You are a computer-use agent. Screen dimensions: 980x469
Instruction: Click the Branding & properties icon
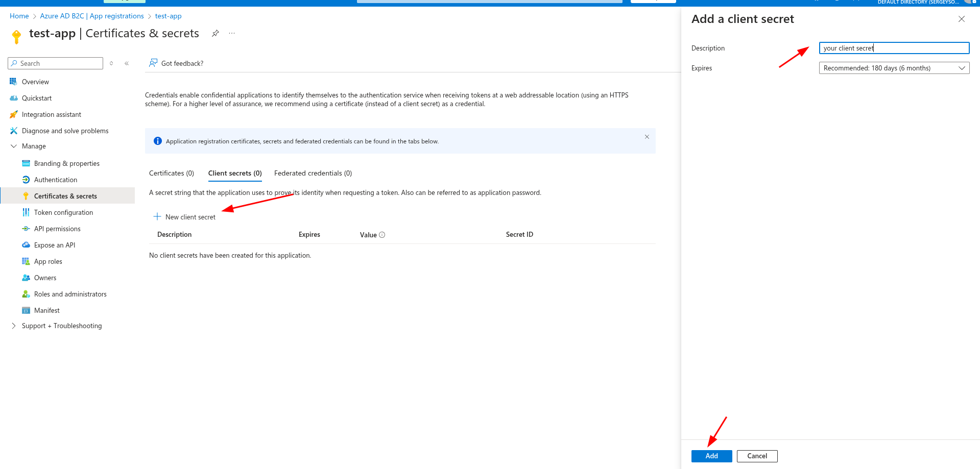pos(26,163)
